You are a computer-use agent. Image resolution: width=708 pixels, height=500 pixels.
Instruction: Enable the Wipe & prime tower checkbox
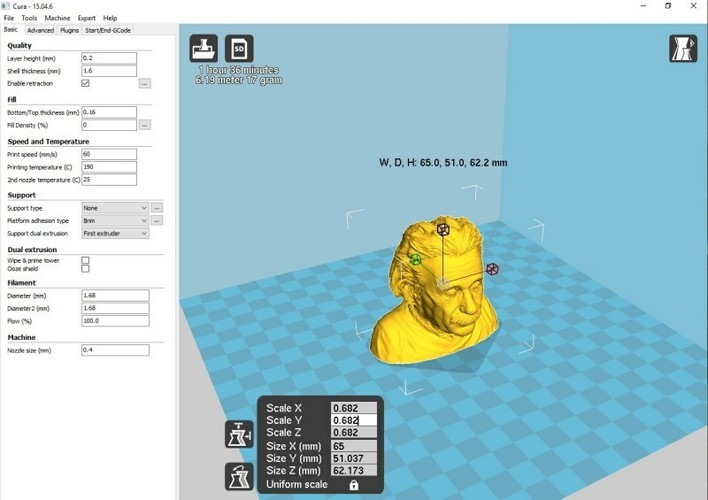85,260
